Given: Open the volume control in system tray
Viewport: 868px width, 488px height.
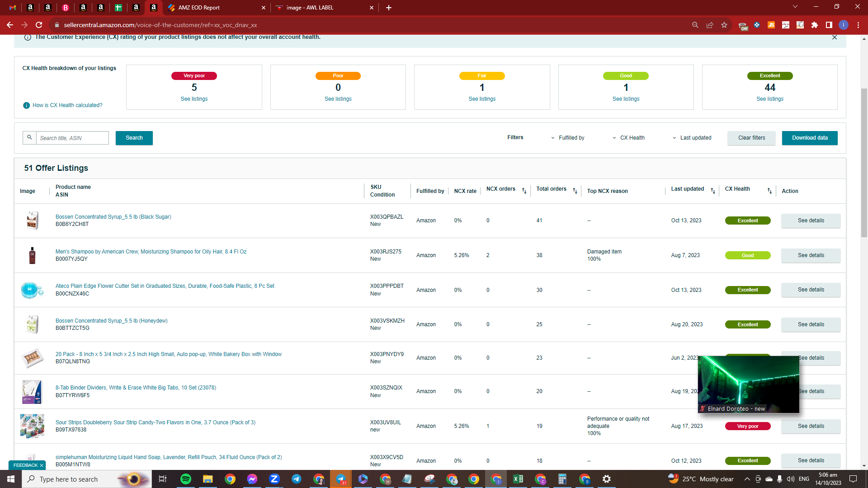Looking at the screenshot, I should click(x=791, y=479).
